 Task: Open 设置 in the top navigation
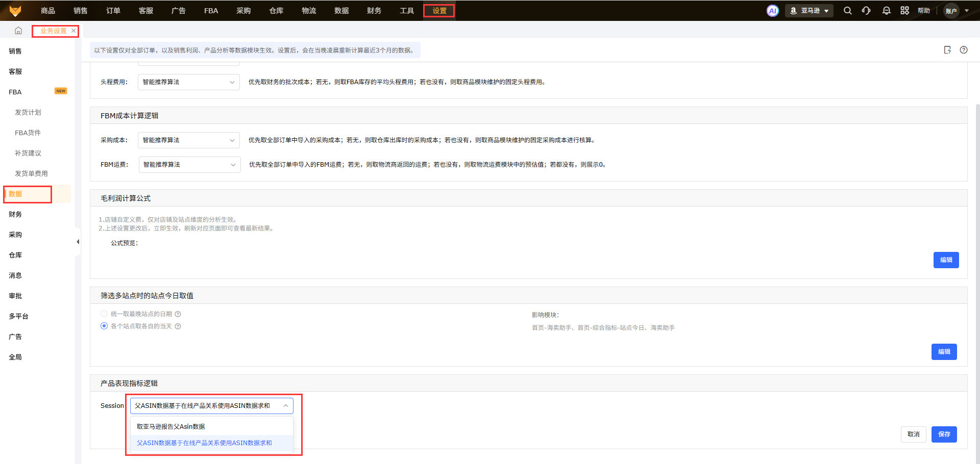[x=439, y=11]
